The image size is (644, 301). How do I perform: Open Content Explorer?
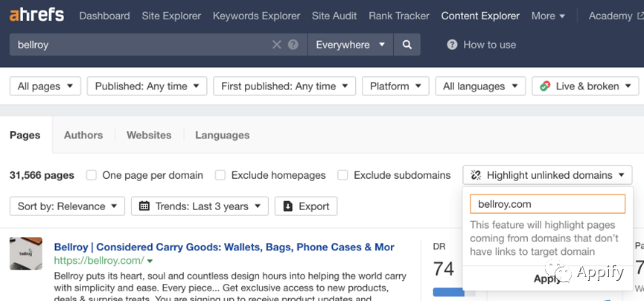coord(480,16)
